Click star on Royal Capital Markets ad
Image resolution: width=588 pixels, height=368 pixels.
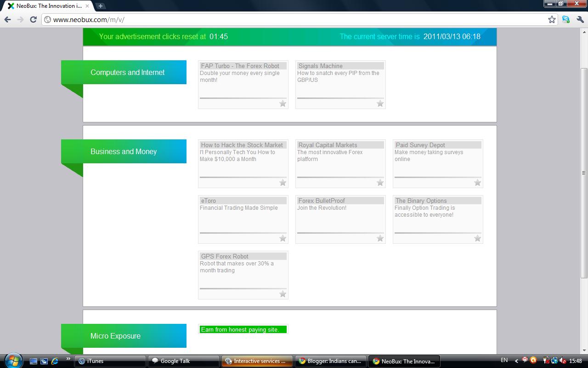click(380, 183)
